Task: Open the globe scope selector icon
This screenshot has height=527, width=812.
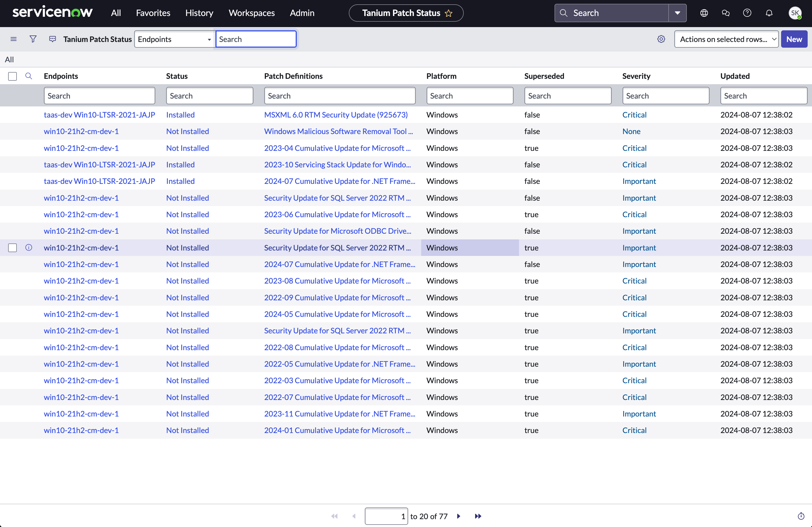Action: [704, 13]
